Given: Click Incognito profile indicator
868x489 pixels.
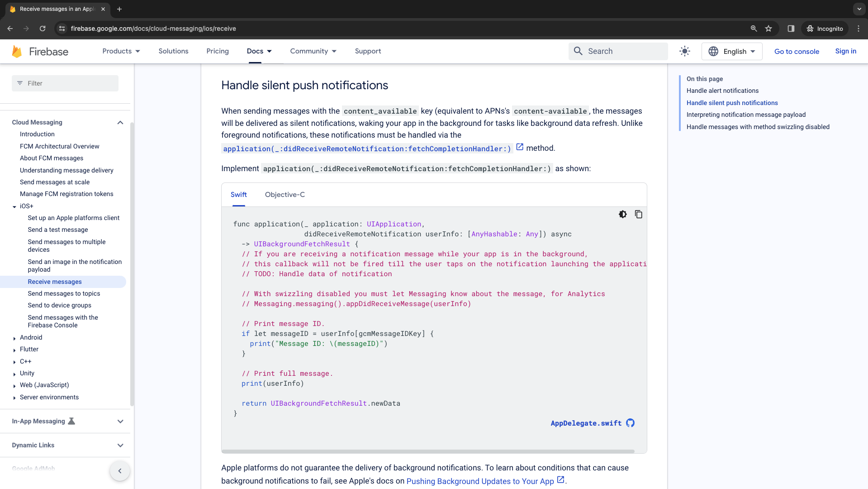Looking at the screenshot, I should click(x=825, y=29).
